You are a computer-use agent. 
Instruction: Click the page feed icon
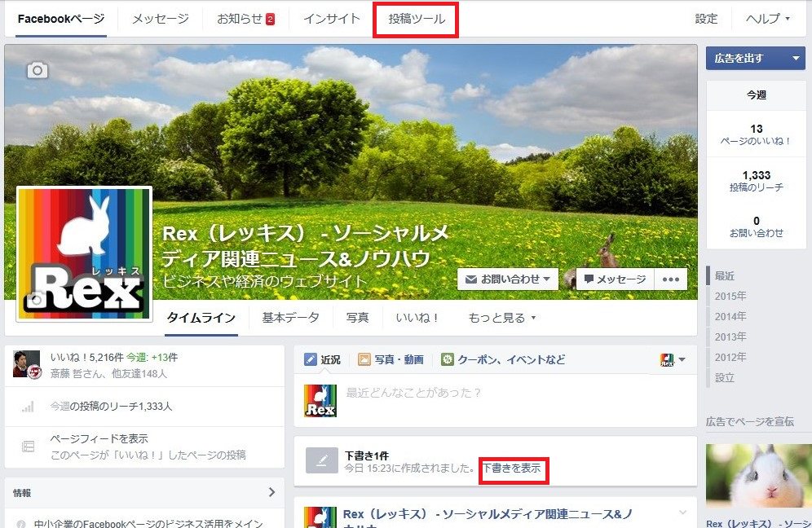click(28, 447)
